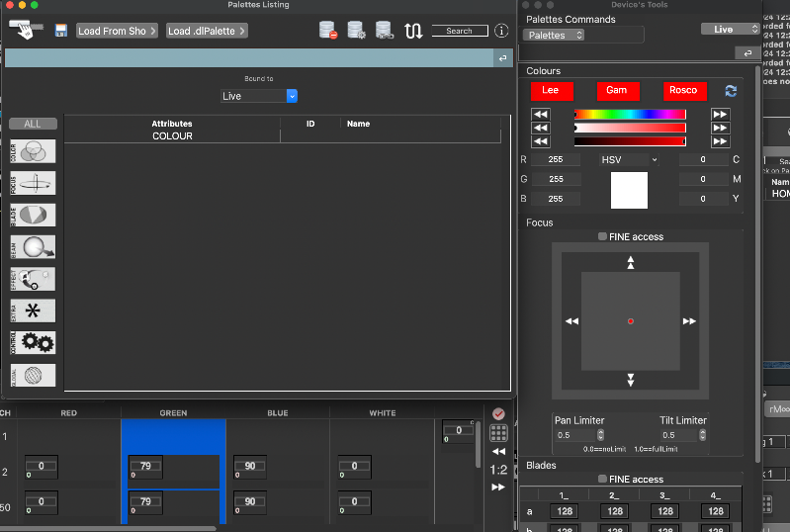The image size is (790, 532).
Task: Click the ALL filter button
Action: (x=33, y=124)
